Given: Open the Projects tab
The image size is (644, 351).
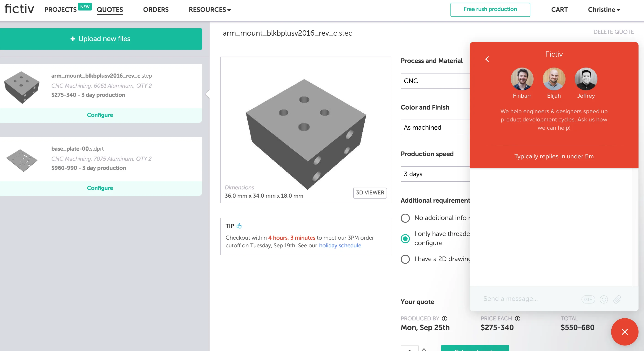Looking at the screenshot, I should coord(60,10).
